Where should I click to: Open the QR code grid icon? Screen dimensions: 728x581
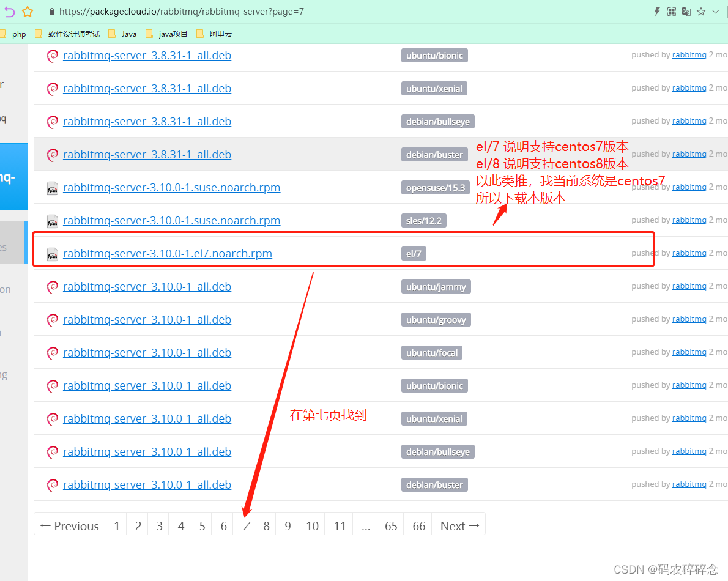pyautogui.click(x=671, y=12)
